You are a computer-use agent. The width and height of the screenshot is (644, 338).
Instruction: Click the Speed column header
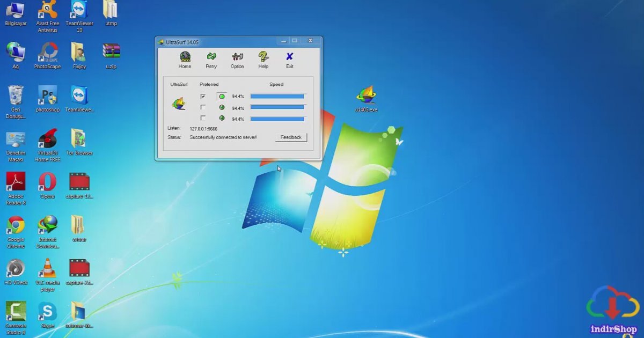[x=276, y=84]
